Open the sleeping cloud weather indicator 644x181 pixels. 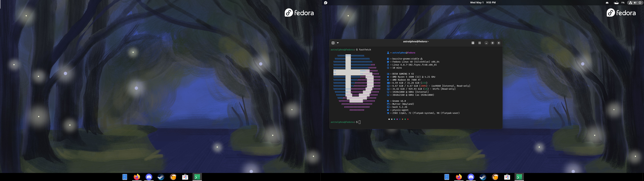616,3
